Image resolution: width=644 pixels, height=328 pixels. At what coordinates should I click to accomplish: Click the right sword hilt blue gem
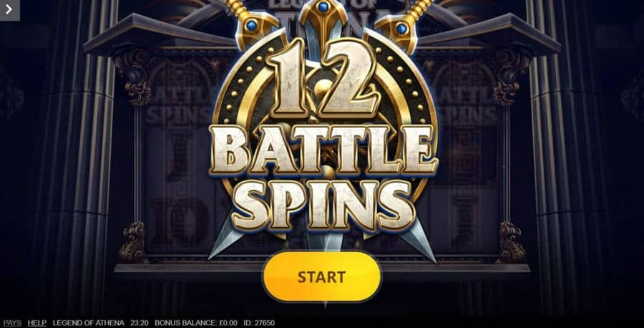(x=401, y=29)
